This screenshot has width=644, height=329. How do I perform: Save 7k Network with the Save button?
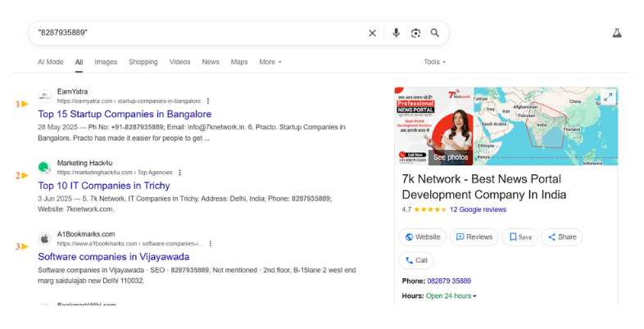[x=520, y=237]
